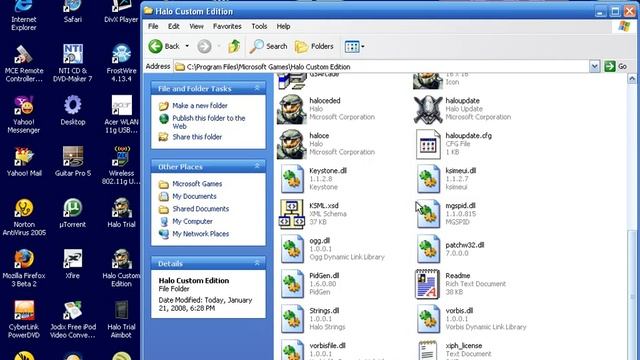Open Mozilla Firefox 3 Beta 2 shortcut

click(24, 268)
